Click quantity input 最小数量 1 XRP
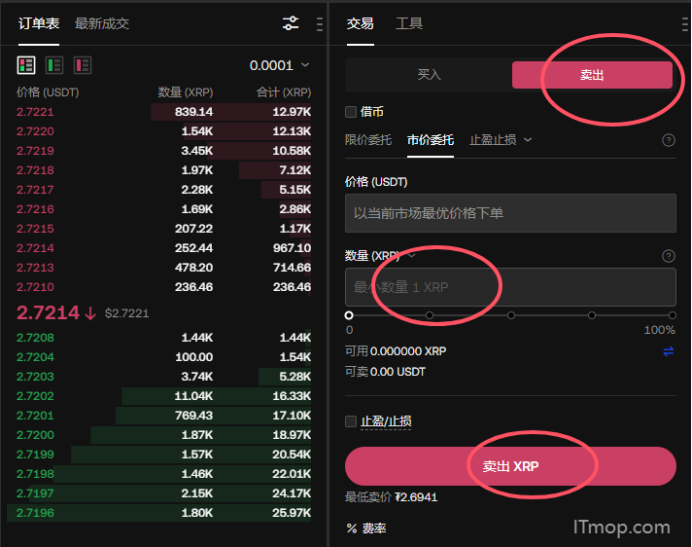Image resolution: width=692 pixels, height=547 pixels. coord(511,287)
